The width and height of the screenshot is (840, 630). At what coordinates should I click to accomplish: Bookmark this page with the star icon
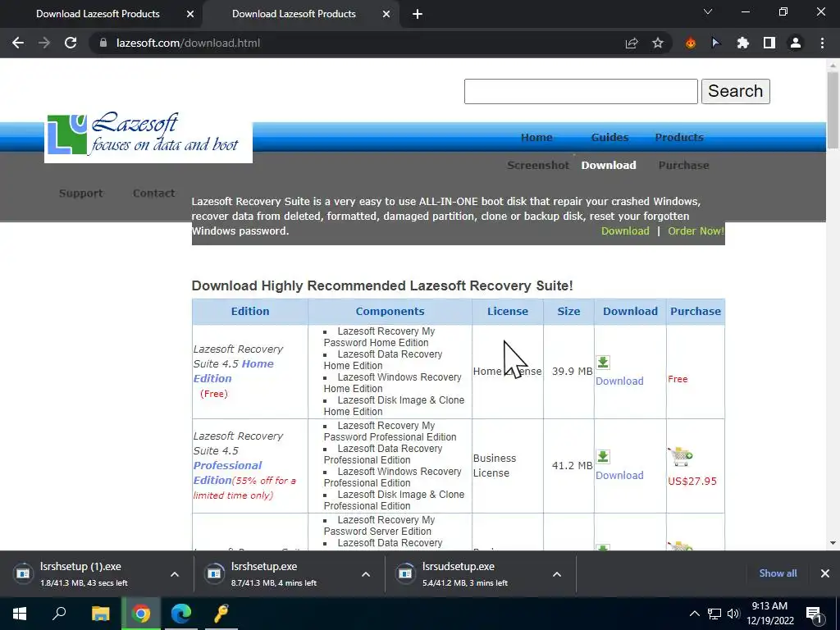pos(658,43)
